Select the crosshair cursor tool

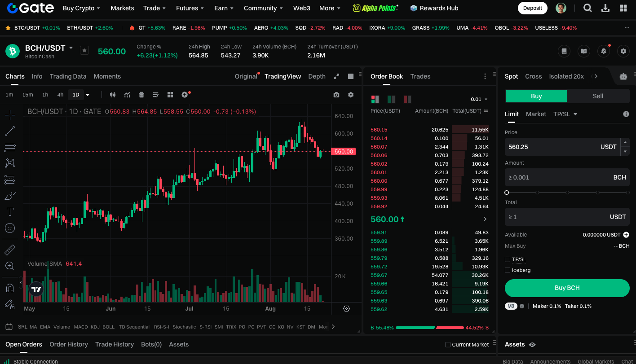(10, 115)
